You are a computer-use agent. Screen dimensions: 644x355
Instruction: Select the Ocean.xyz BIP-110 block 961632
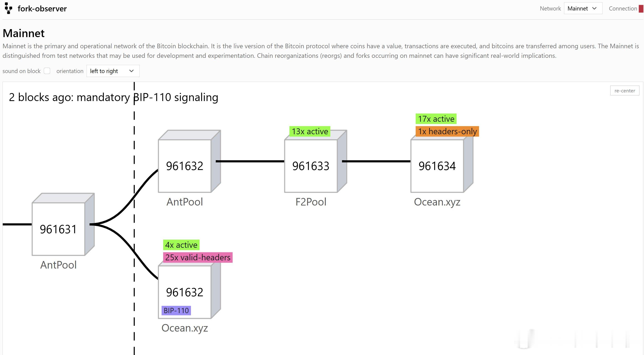click(x=189, y=287)
